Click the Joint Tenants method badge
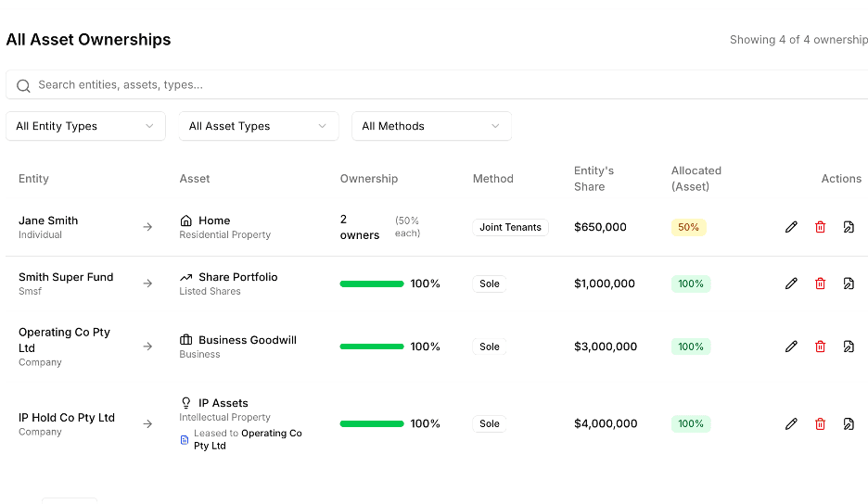Image resolution: width=868 pixels, height=504 pixels. pos(510,227)
